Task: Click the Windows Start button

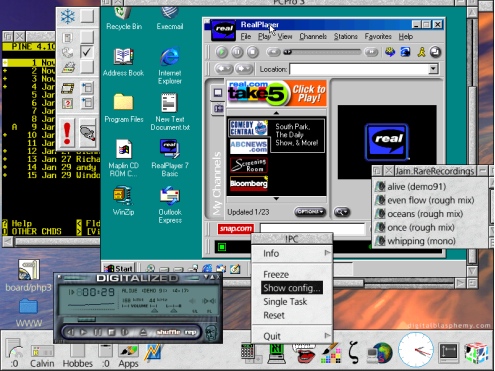Action: [119, 268]
